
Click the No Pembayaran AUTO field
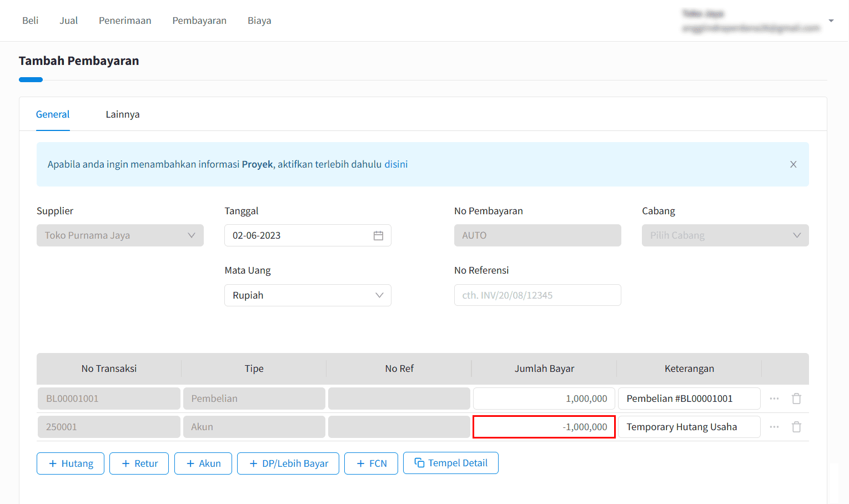[x=537, y=235]
